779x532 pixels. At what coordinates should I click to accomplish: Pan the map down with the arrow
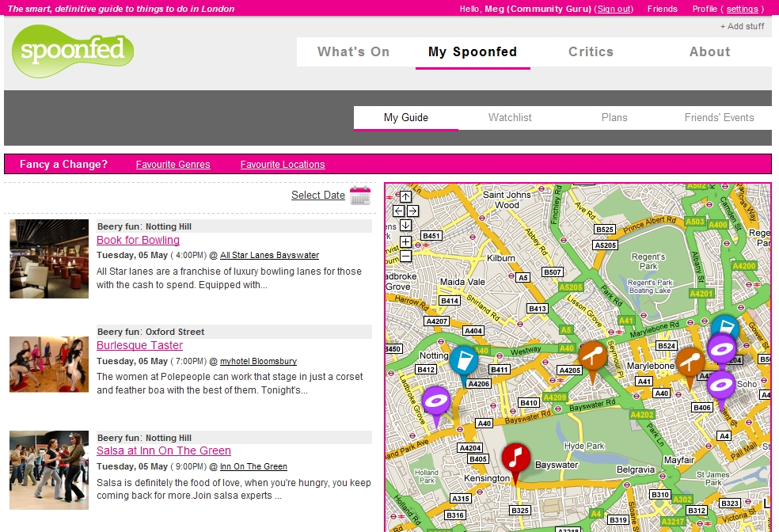coord(405,226)
